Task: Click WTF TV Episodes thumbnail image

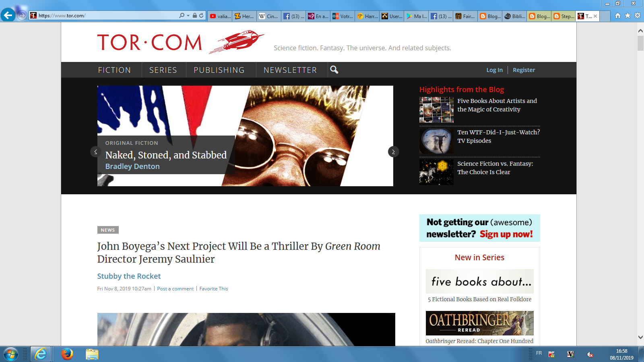Action: (x=436, y=141)
